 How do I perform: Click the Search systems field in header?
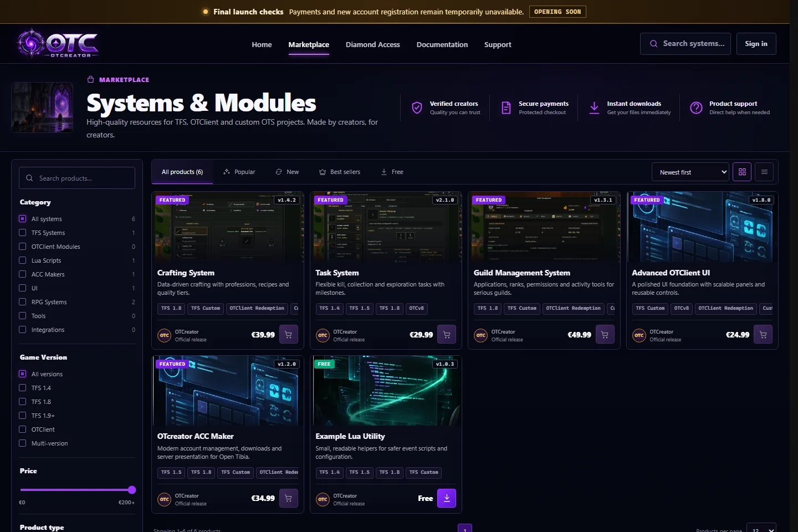pyautogui.click(x=686, y=44)
